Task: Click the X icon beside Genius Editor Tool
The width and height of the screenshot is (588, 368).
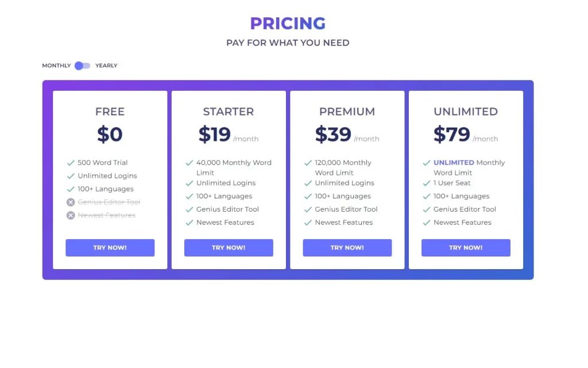Action: point(71,202)
